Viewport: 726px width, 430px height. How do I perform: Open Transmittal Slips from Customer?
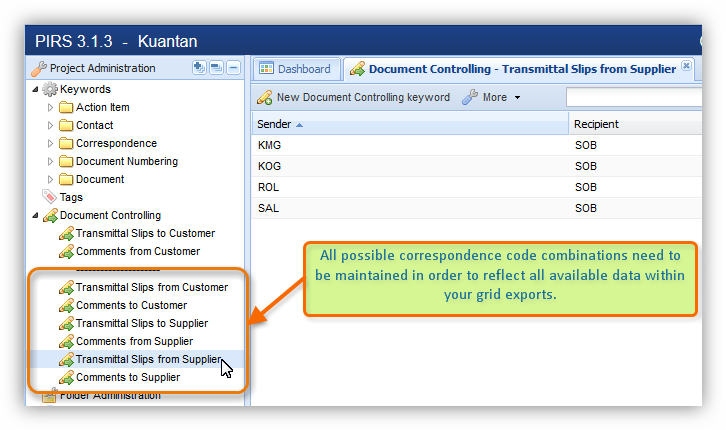click(152, 287)
